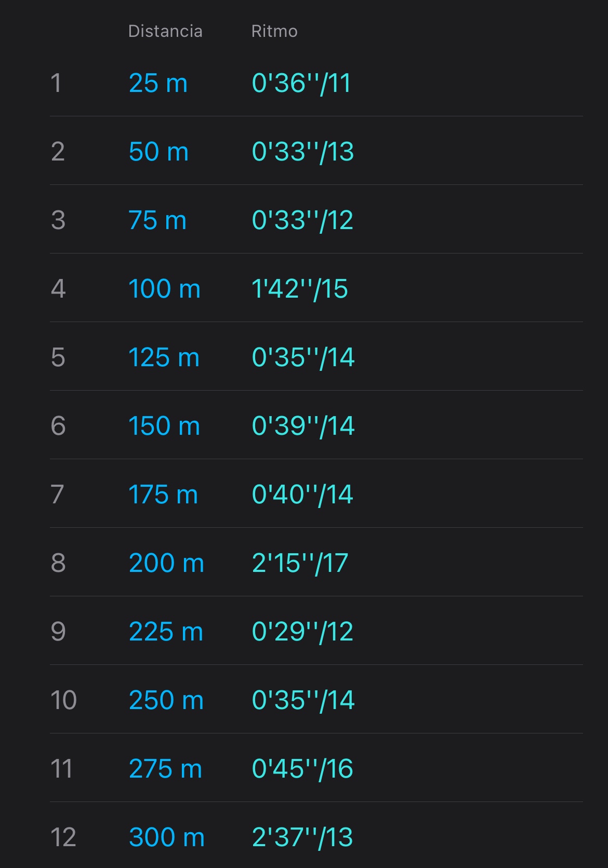Click the 0'33''/13 pace value
This screenshot has width=608, height=868.
302,152
